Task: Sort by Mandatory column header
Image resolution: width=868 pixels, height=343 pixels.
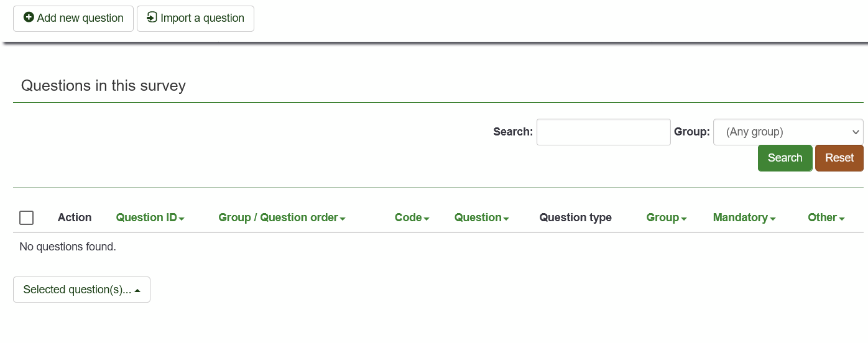Action: 740,217
